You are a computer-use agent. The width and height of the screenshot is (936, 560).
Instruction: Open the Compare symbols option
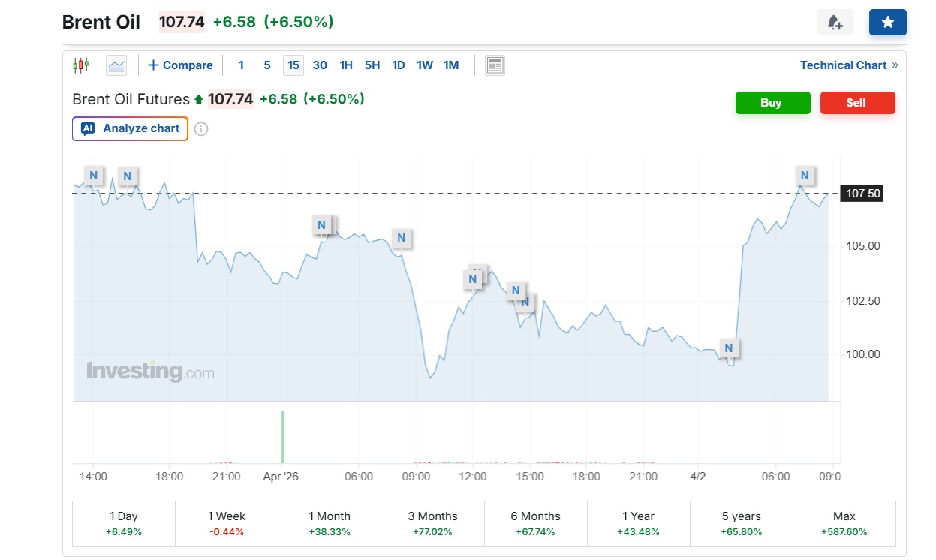[x=180, y=65]
